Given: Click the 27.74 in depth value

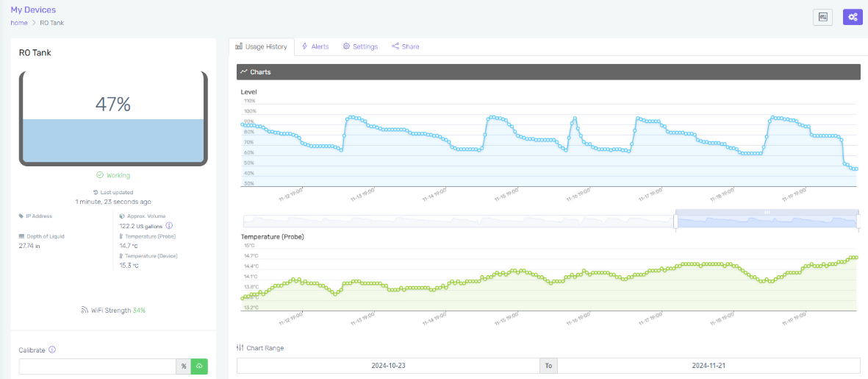Looking at the screenshot, I should 29,246.
